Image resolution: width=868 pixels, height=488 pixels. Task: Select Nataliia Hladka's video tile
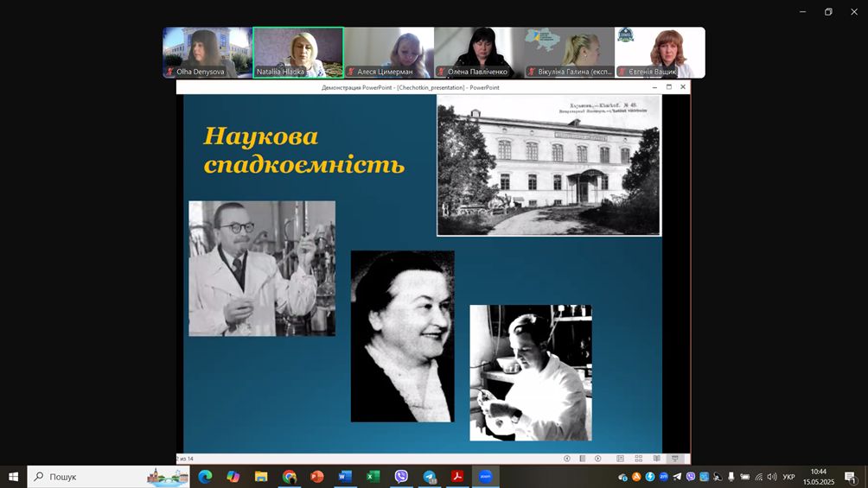pos(298,53)
